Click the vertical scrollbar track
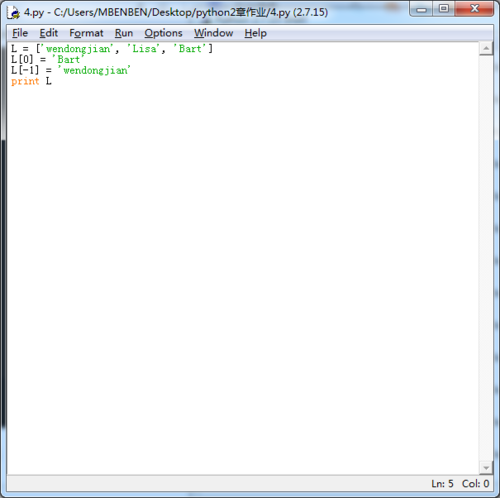 point(486,258)
